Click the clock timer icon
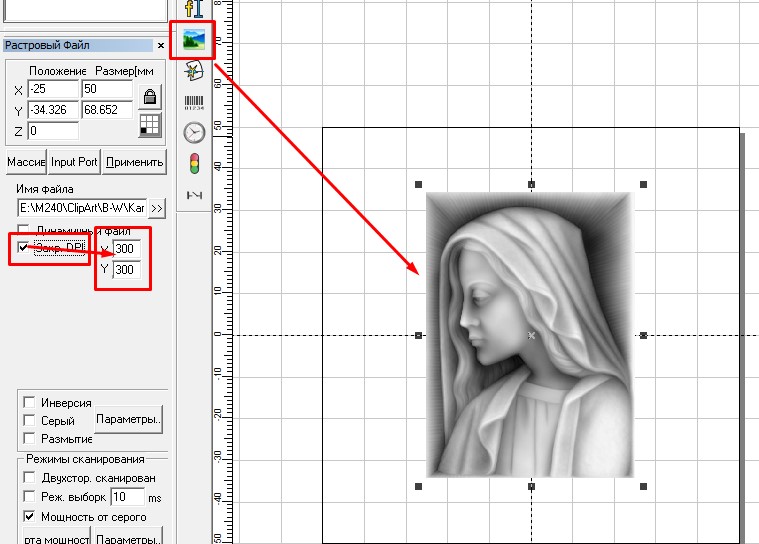The height and width of the screenshot is (544, 759). [x=194, y=132]
